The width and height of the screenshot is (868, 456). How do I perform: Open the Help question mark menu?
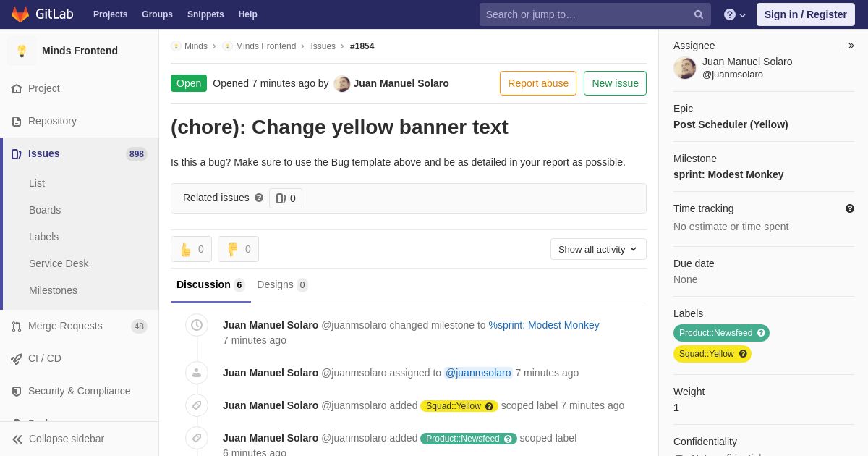[735, 14]
